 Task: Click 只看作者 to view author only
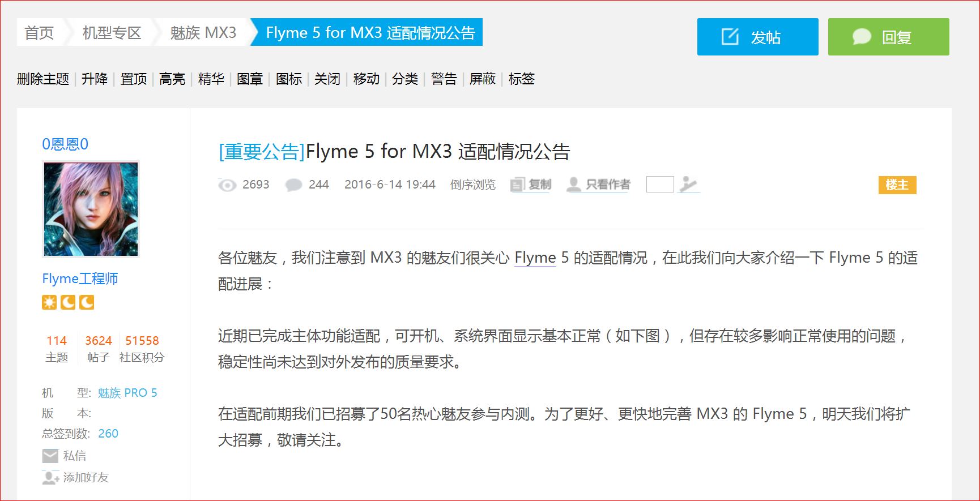click(x=599, y=185)
